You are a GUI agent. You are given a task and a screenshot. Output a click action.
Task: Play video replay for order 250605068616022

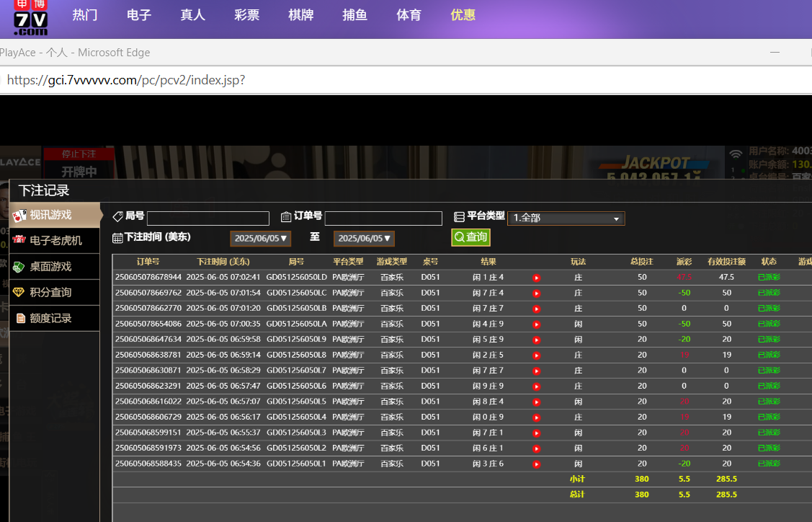pyautogui.click(x=536, y=402)
